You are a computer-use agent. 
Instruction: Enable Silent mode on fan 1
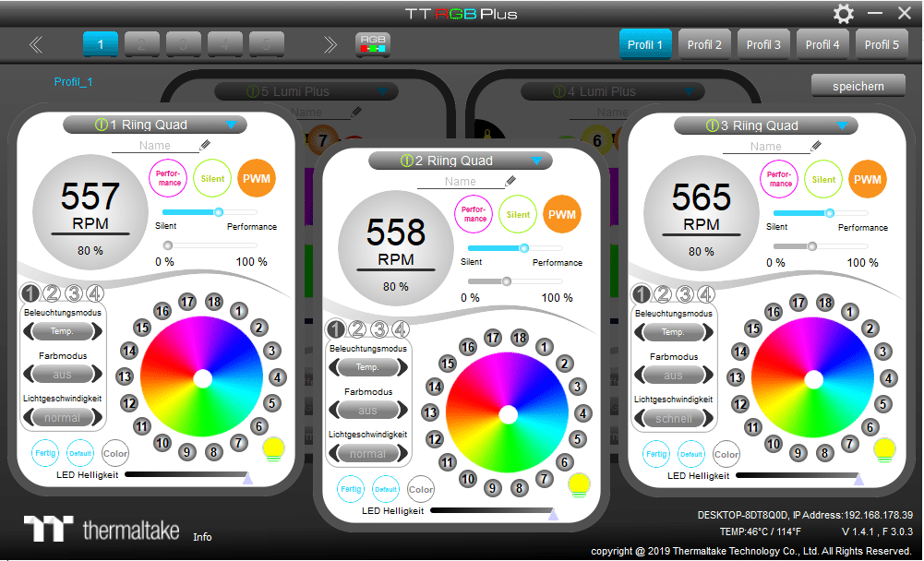[x=212, y=179]
